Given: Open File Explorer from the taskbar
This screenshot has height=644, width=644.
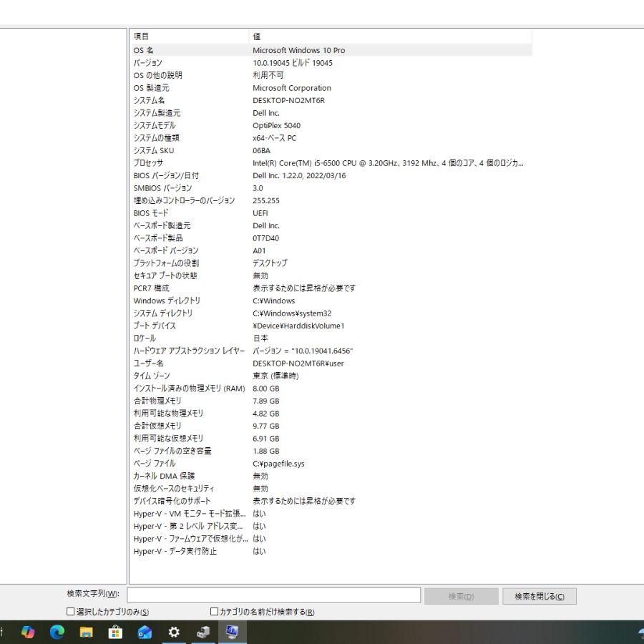Looking at the screenshot, I should (x=87, y=632).
